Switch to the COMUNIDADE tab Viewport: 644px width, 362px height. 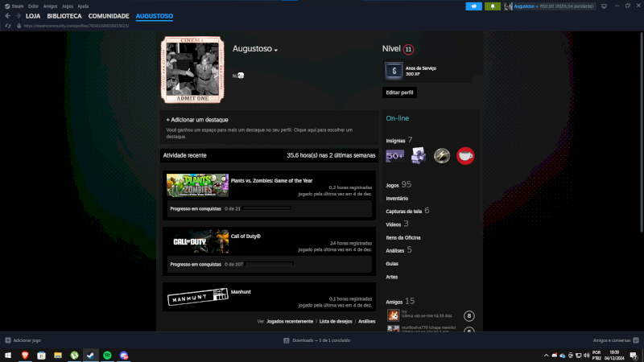[109, 16]
